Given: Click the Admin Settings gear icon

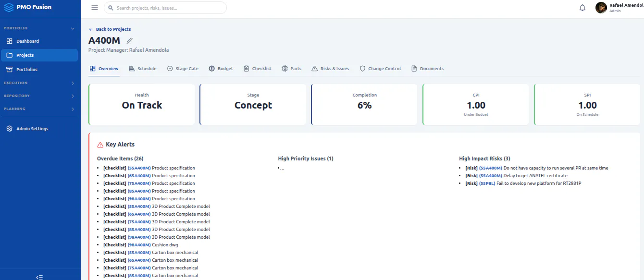Looking at the screenshot, I should [10, 129].
